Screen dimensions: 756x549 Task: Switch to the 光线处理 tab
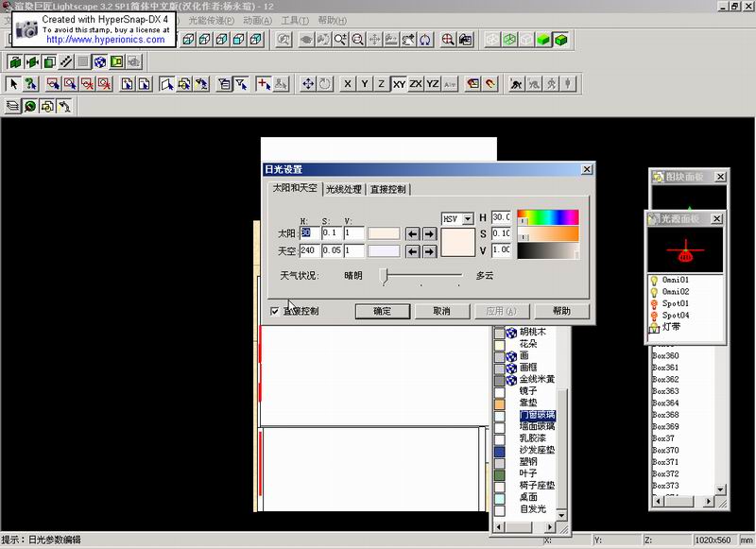[x=344, y=189]
